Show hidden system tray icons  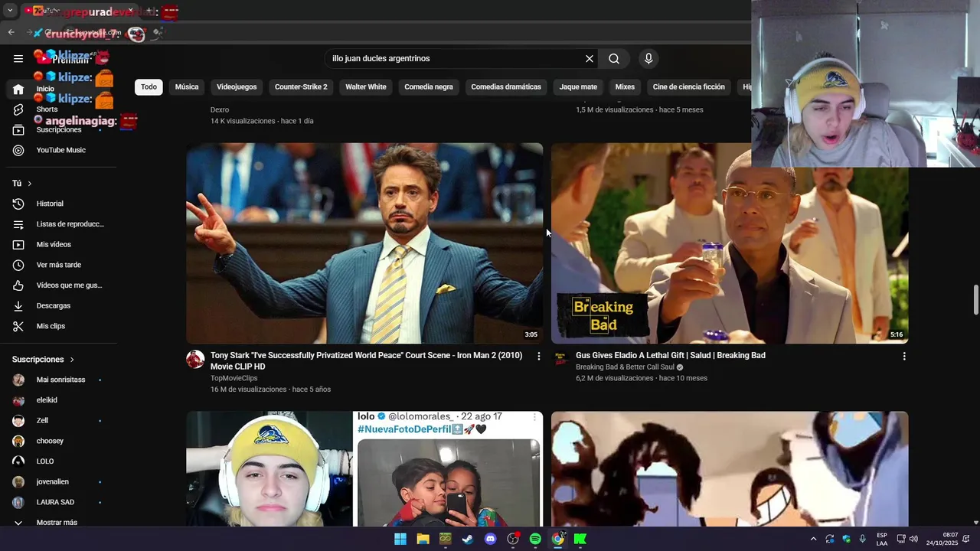[x=813, y=539]
